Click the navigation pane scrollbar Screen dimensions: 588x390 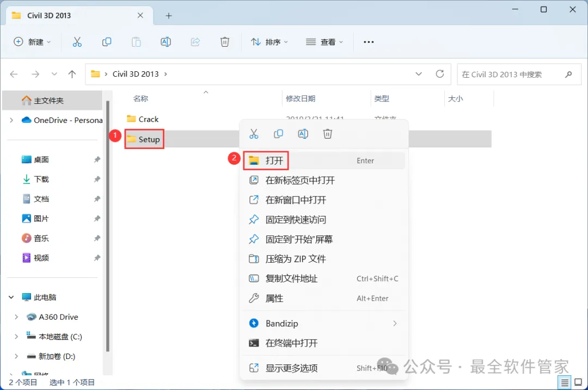108,226
